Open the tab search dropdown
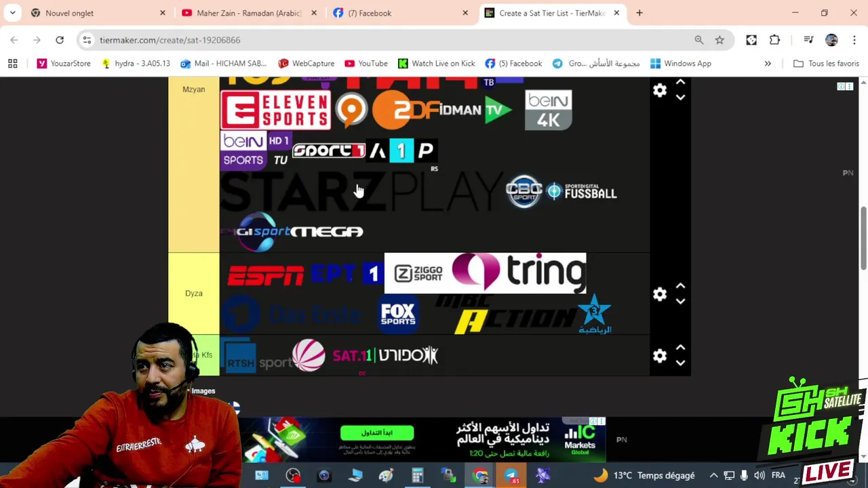868x488 pixels. coord(12,13)
